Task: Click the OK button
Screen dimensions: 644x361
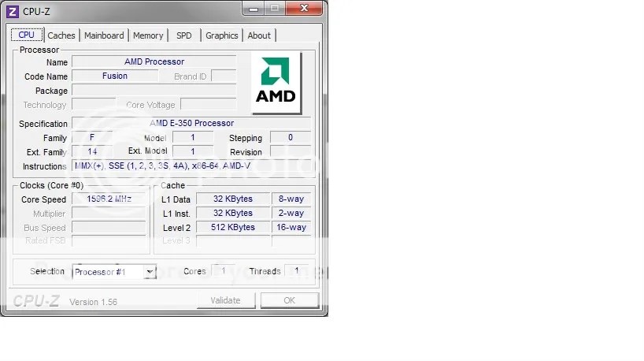Action: click(x=290, y=300)
